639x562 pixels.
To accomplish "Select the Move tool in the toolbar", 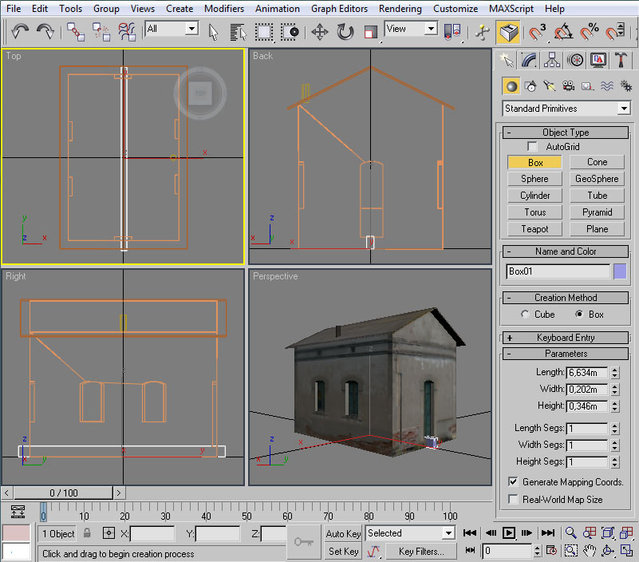I will click(x=320, y=31).
